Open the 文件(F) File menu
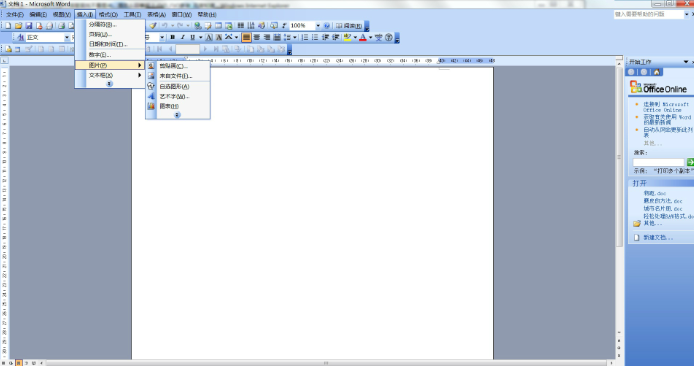Image resolution: width=694 pixels, height=366 pixels. pyautogui.click(x=15, y=15)
